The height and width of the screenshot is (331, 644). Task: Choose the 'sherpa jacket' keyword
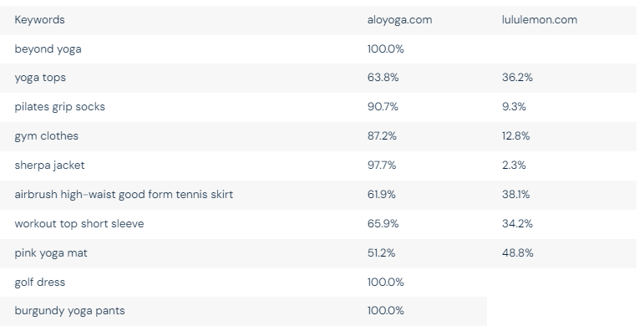[x=49, y=165]
